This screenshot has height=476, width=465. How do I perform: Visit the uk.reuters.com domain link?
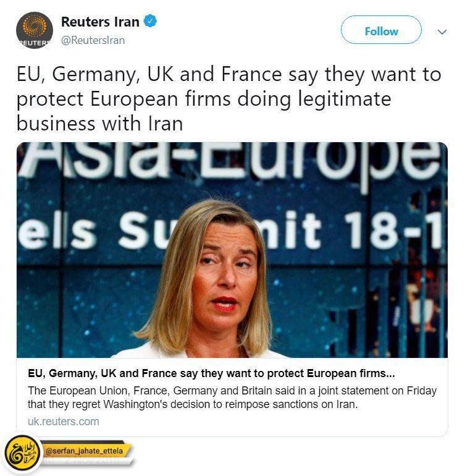(64, 422)
